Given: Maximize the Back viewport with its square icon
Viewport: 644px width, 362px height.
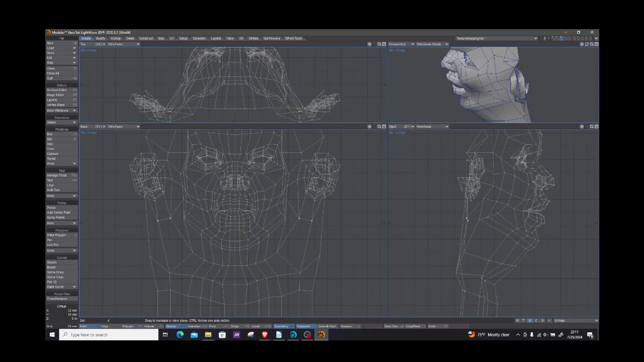Looking at the screenshot, I should [384, 127].
